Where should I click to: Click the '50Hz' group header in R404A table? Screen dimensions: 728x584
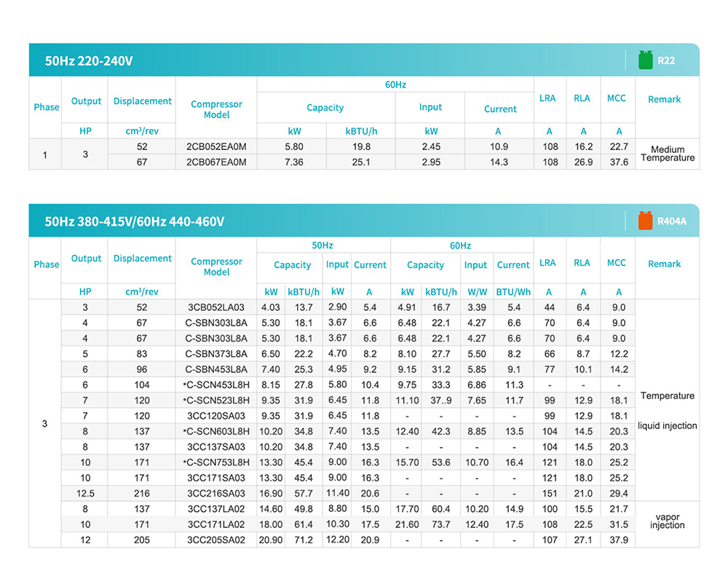(323, 245)
